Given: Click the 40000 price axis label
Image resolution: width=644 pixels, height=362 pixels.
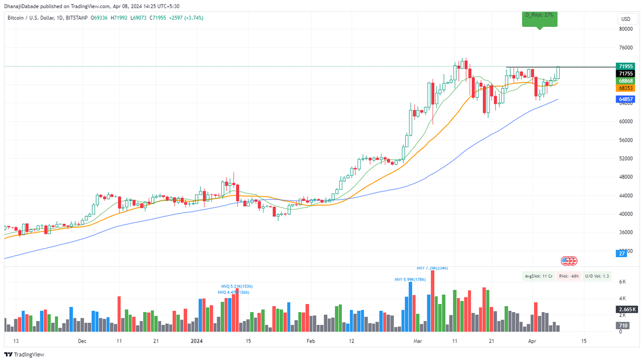Looking at the screenshot, I should [x=626, y=214].
